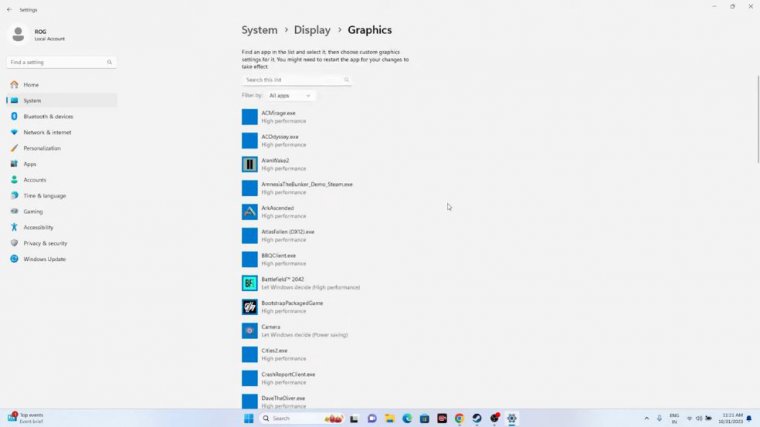Click the ROG account profile picture

18,35
